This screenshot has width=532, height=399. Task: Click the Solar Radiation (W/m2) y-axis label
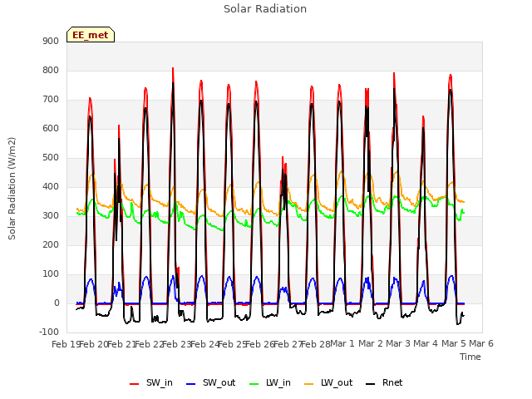12,189
